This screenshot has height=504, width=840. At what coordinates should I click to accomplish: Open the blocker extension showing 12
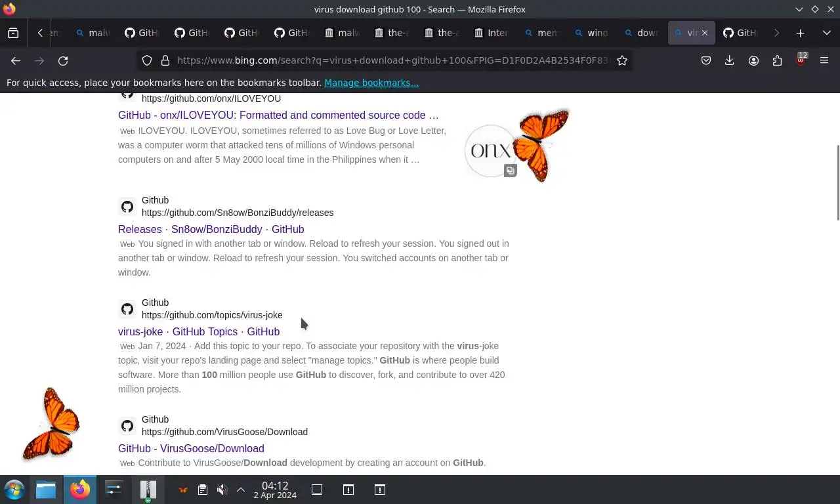[801, 60]
